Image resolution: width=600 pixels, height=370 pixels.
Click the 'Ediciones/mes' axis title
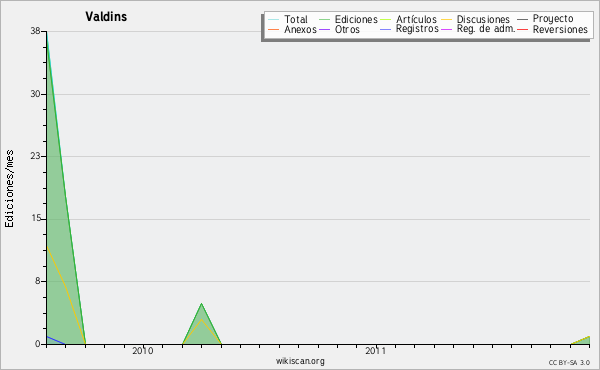9,189
